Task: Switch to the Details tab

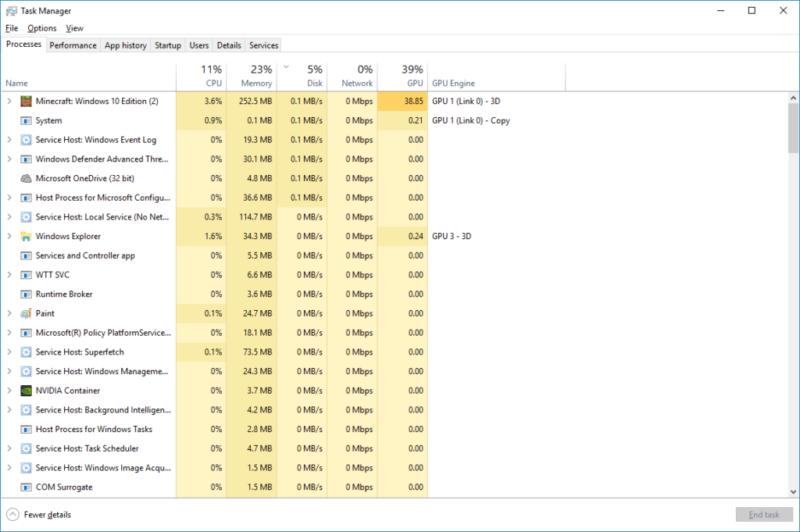Action: [229, 45]
